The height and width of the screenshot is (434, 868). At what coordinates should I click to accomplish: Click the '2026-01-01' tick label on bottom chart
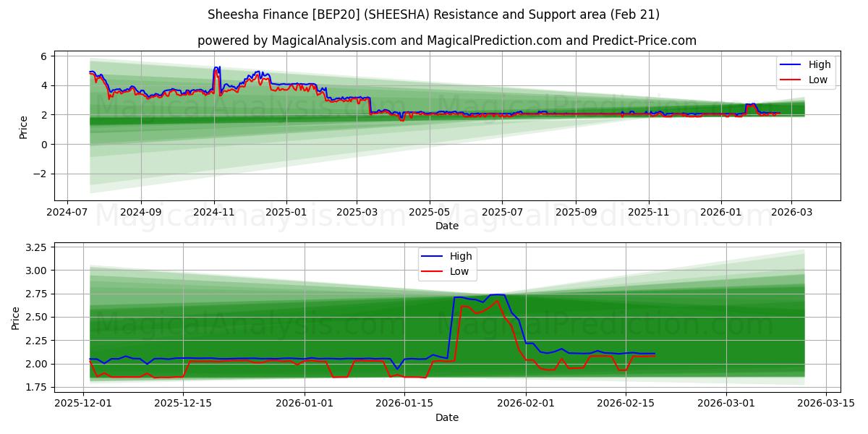click(x=304, y=405)
